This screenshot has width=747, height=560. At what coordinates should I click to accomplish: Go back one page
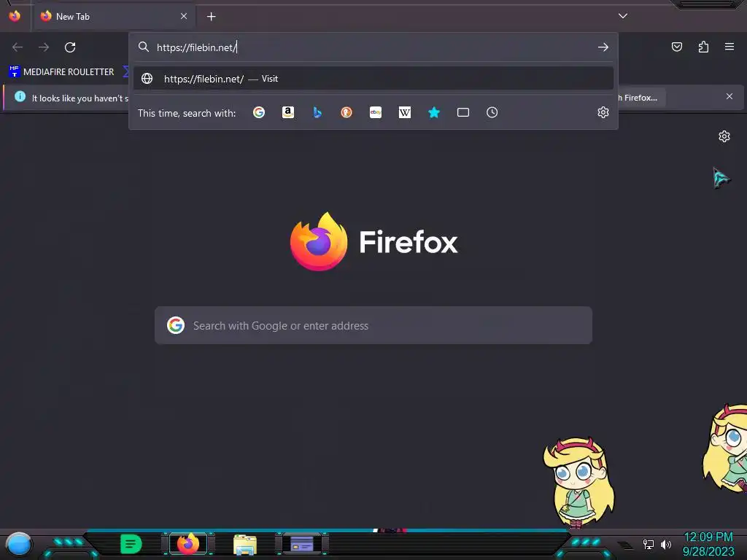point(18,47)
